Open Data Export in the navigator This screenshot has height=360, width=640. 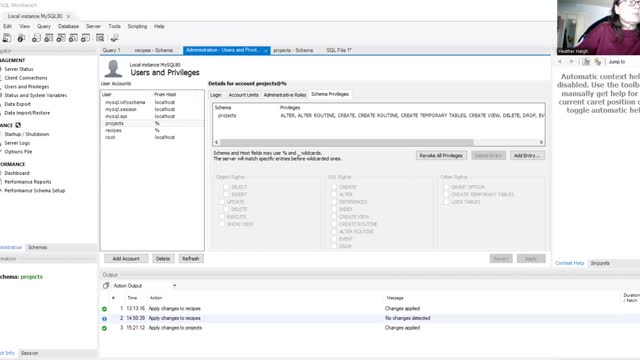(x=18, y=104)
